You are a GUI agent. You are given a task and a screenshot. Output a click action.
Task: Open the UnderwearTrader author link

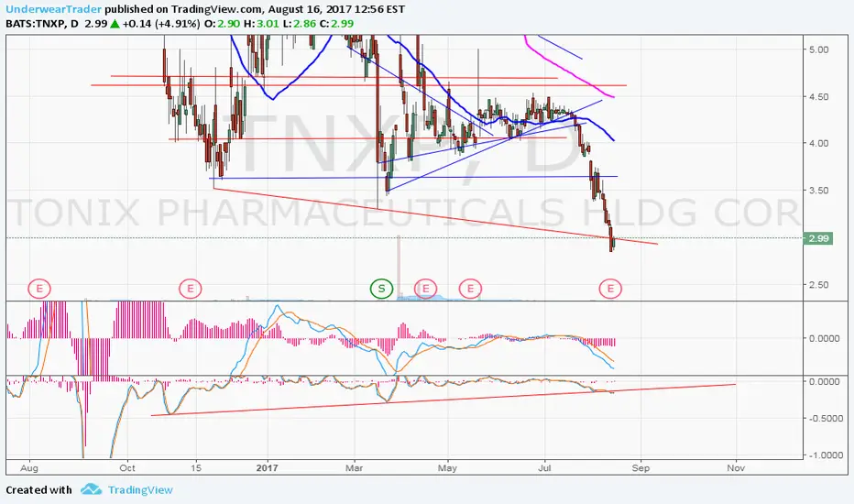(53, 9)
